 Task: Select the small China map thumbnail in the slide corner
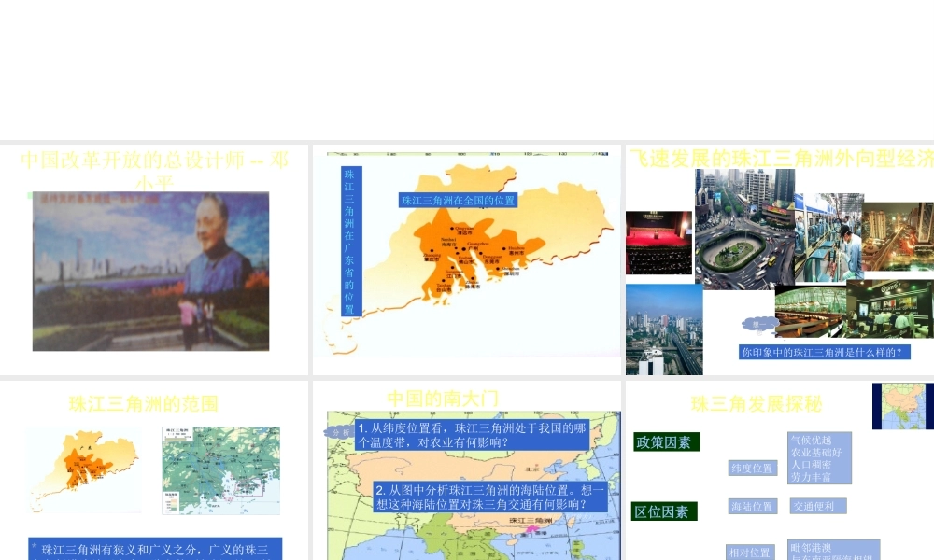pos(903,406)
